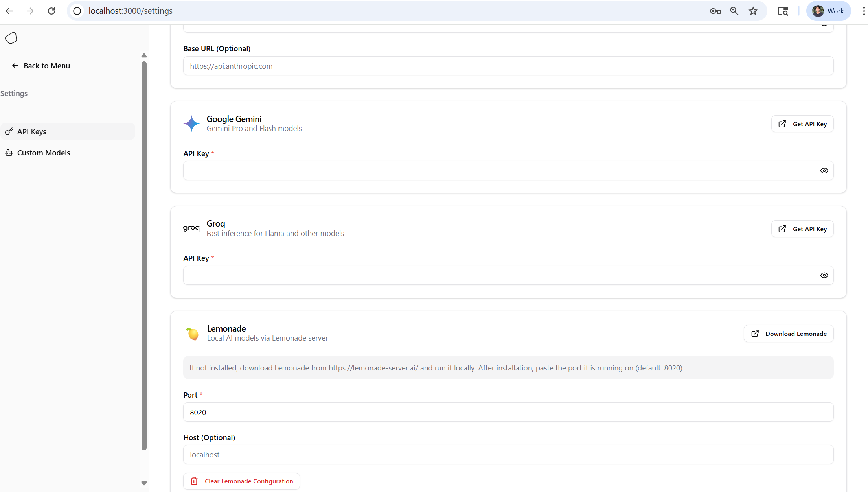The width and height of the screenshot is (868, 492).
Task: Click the app logo in the top left
Action: [x=11, y=38]
